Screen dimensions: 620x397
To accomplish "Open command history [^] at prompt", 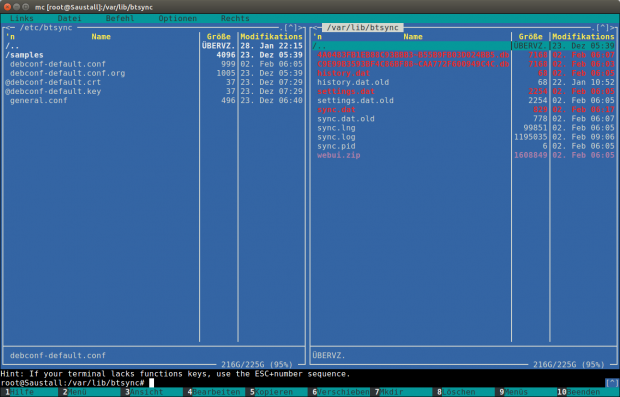I will (x=612, y=383).
